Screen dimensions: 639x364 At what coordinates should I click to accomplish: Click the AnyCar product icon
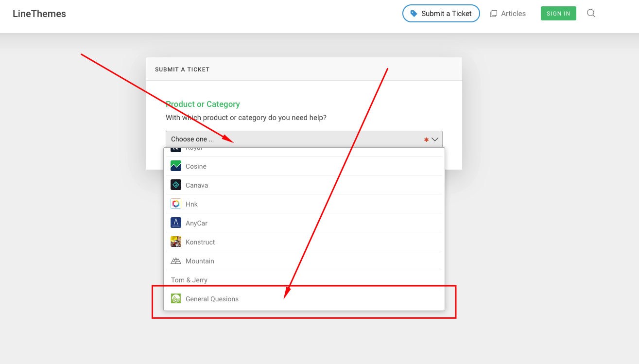click(x=176, y=223)
